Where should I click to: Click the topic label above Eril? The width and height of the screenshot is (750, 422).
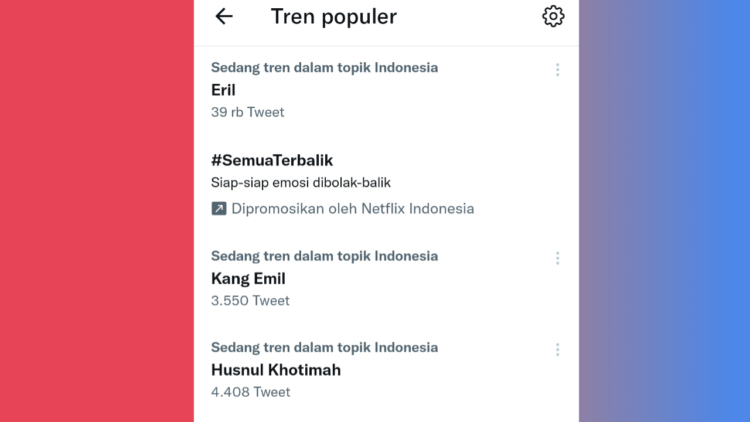click(x=324, y=68)
